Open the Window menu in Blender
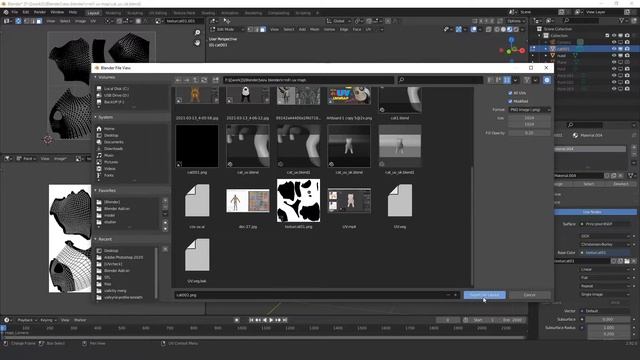 (x=57, y=12)
